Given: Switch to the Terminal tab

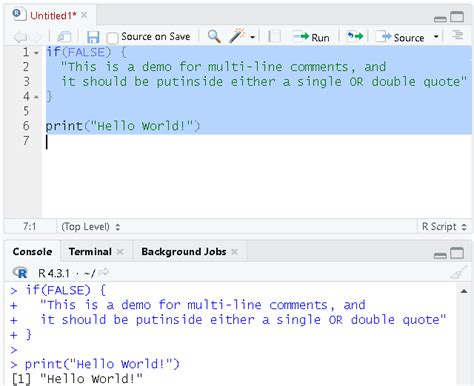Looking at the screenshot, I should point(90,251).
